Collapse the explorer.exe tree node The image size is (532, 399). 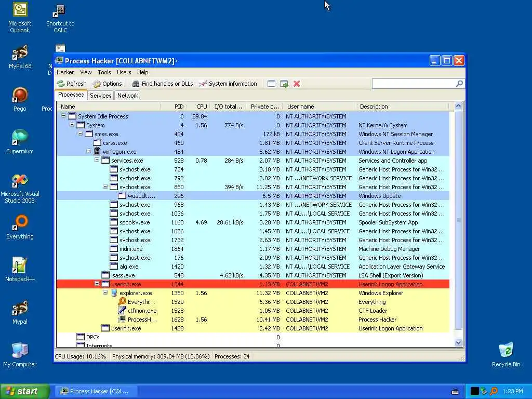[105, 292]
